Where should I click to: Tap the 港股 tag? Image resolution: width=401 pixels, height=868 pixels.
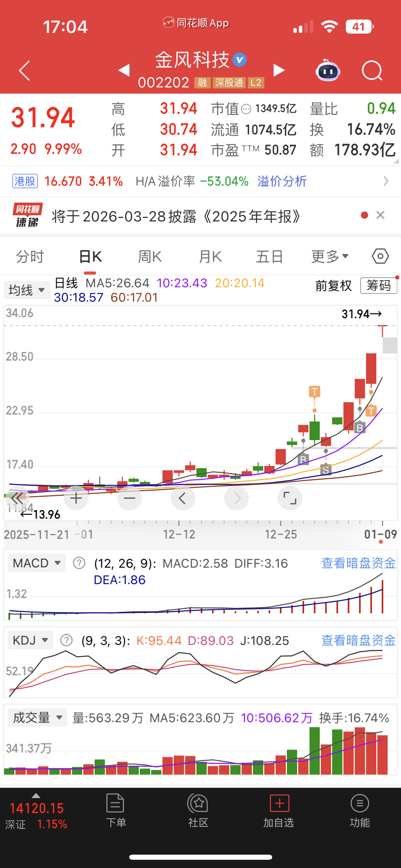click(x=25, y=181)
